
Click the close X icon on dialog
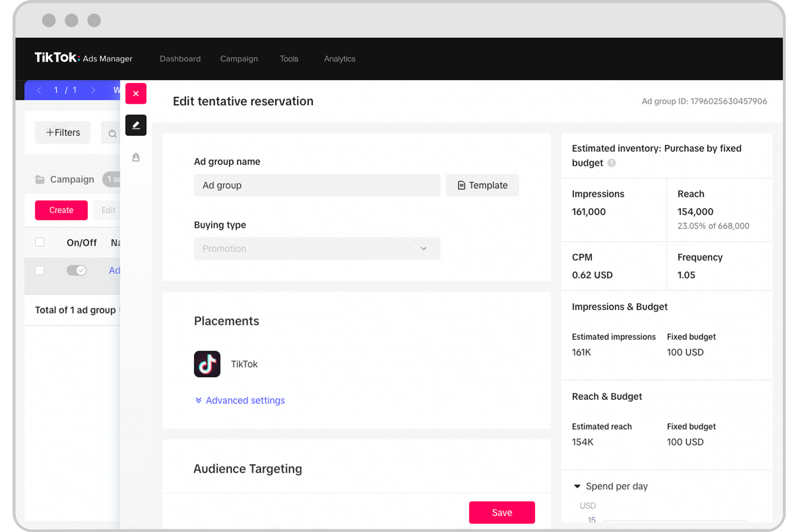click(x=136, y=93)
